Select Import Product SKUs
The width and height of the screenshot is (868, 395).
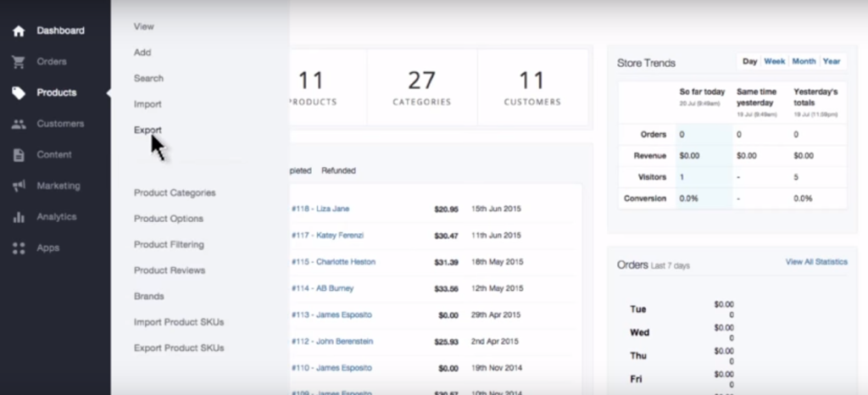(179, 322)
